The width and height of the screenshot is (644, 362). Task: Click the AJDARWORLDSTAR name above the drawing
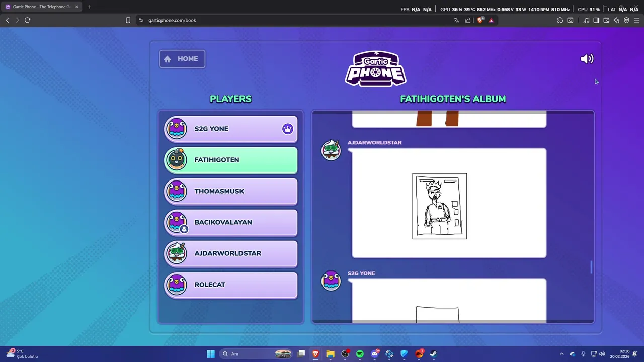[x=374, y=143]
